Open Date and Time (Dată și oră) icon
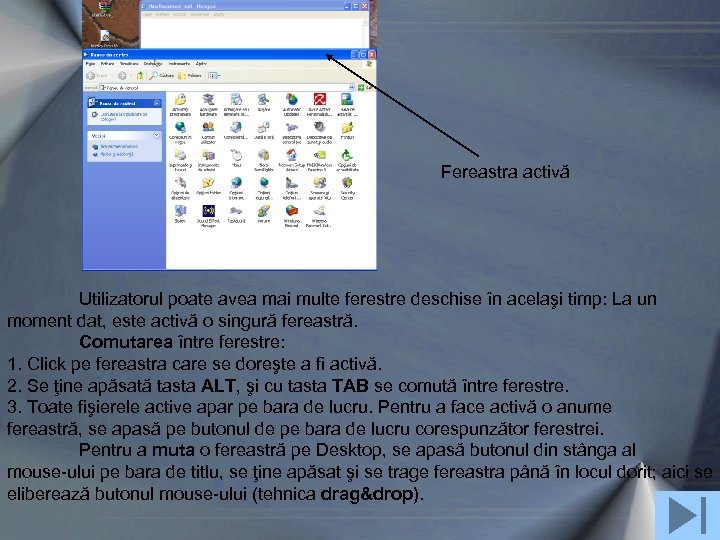The width and height of the screenshot is (720, 540). 264,127
